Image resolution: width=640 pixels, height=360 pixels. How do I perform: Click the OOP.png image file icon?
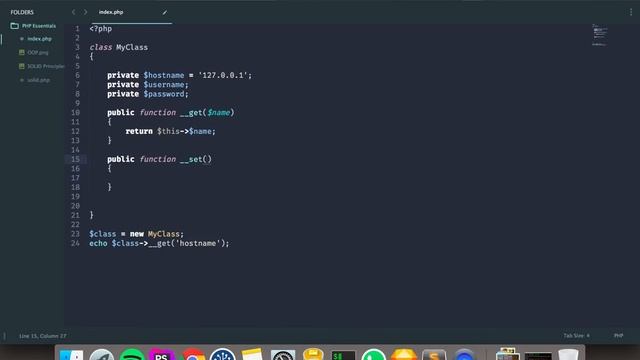[22, 53]
